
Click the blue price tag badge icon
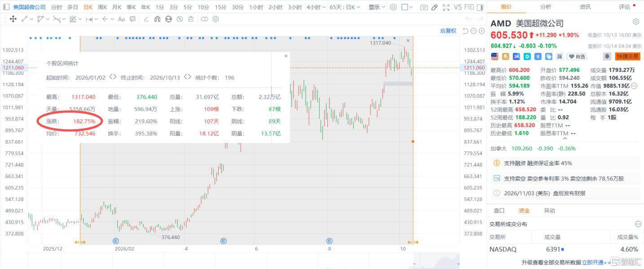click(549, 56)
